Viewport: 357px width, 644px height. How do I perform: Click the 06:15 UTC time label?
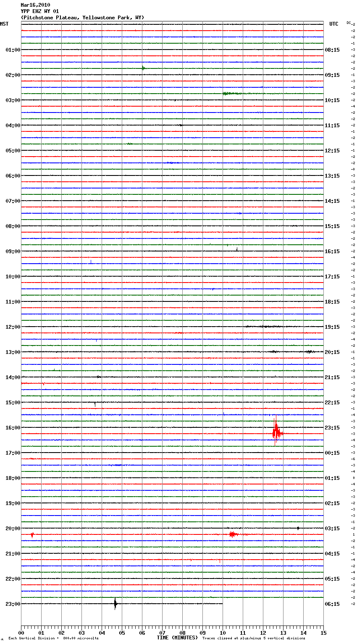click(332, 604)
